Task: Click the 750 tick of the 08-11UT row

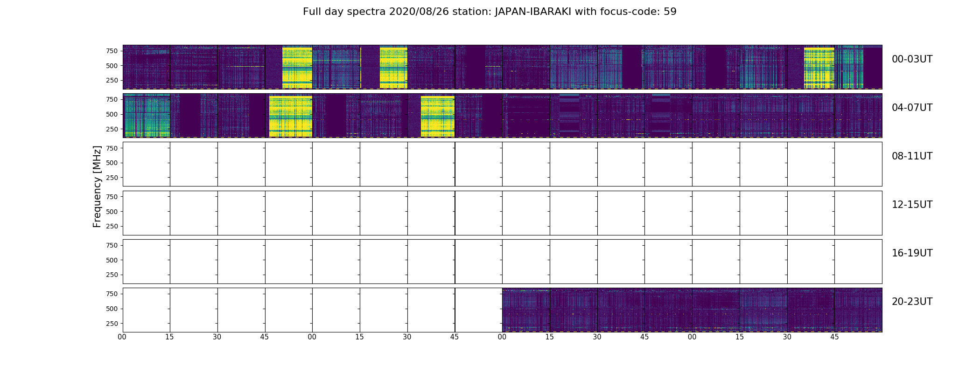Action: click(112, 148)
